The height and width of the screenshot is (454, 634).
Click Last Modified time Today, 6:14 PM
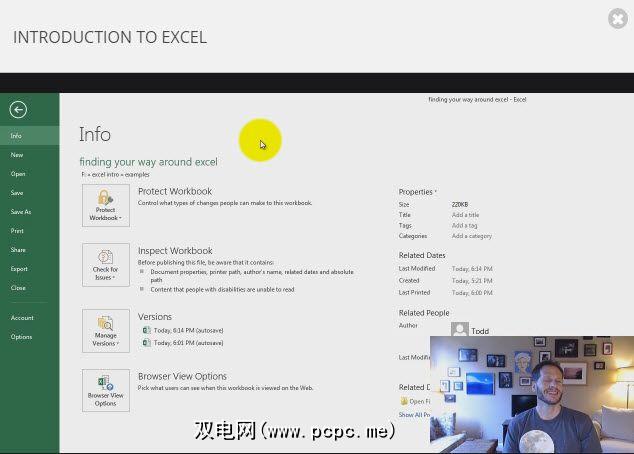(x=472, y=269)
